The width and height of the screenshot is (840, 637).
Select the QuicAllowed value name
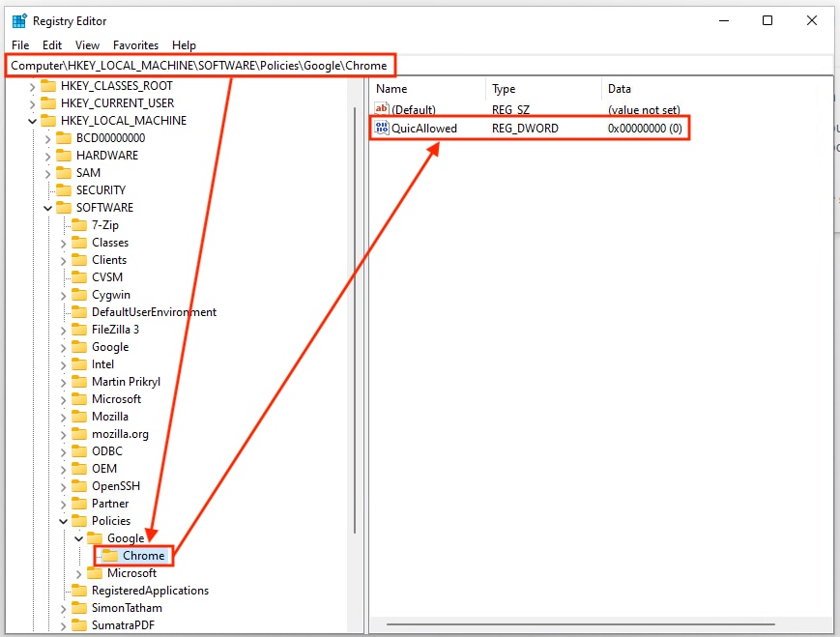coord(424,129)
